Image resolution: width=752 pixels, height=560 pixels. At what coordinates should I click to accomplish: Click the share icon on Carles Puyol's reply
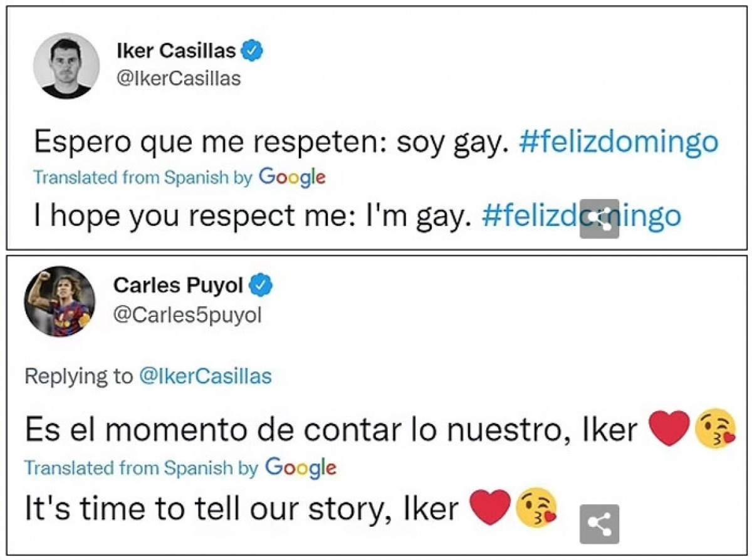pos(599,523)
